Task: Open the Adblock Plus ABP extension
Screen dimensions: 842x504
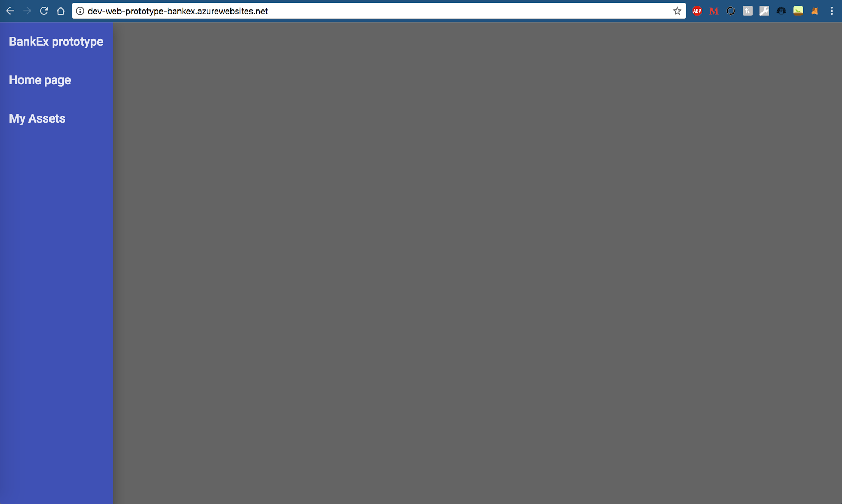Action: pyautogui.click(x=697, y=11)
